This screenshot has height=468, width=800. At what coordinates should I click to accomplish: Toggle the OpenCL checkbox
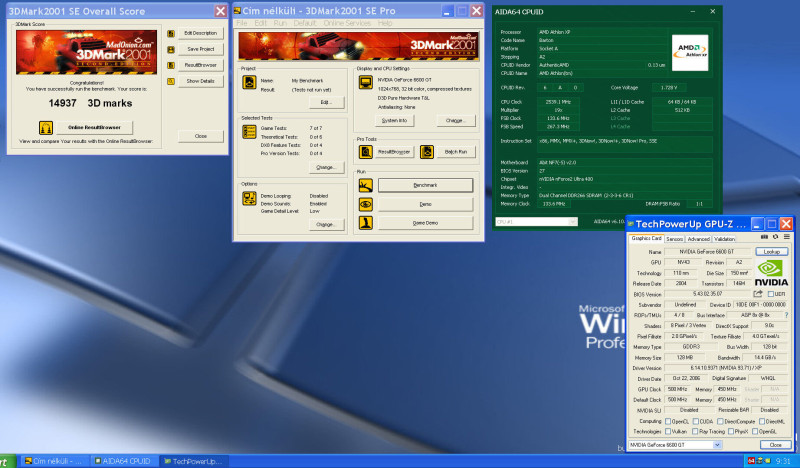[x=668, y=421]
